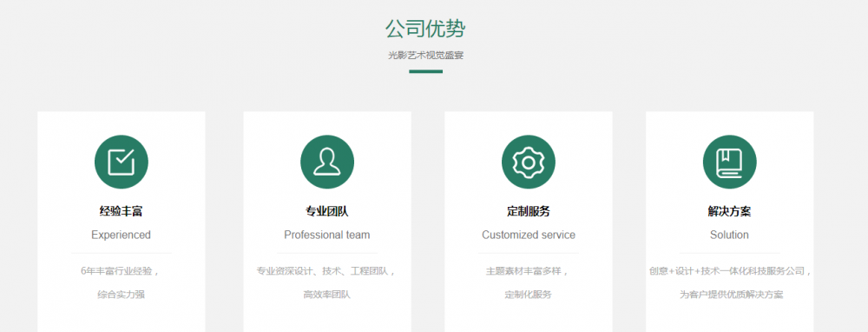Image resolution: width=868 pixels, height=332 pixels.
Task: Click the 专业团队 card title
Action: coord(327,211)
